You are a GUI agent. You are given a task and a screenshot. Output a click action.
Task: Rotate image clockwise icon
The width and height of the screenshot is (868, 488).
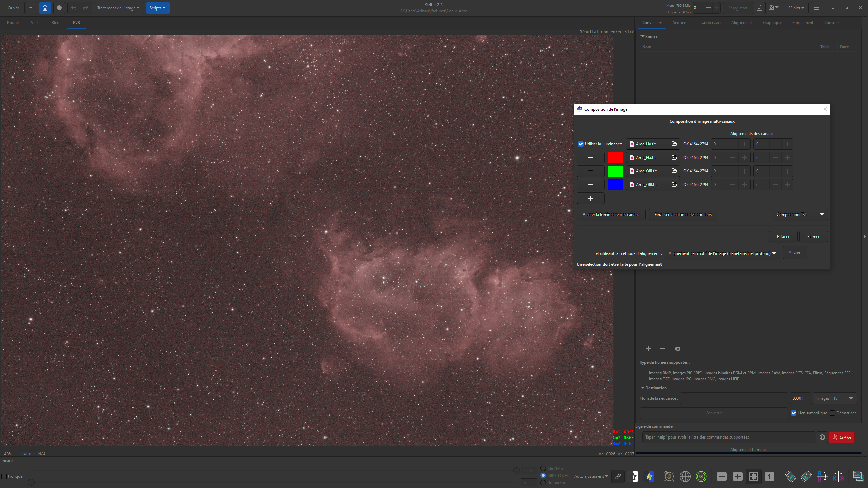tap(806, 476)
